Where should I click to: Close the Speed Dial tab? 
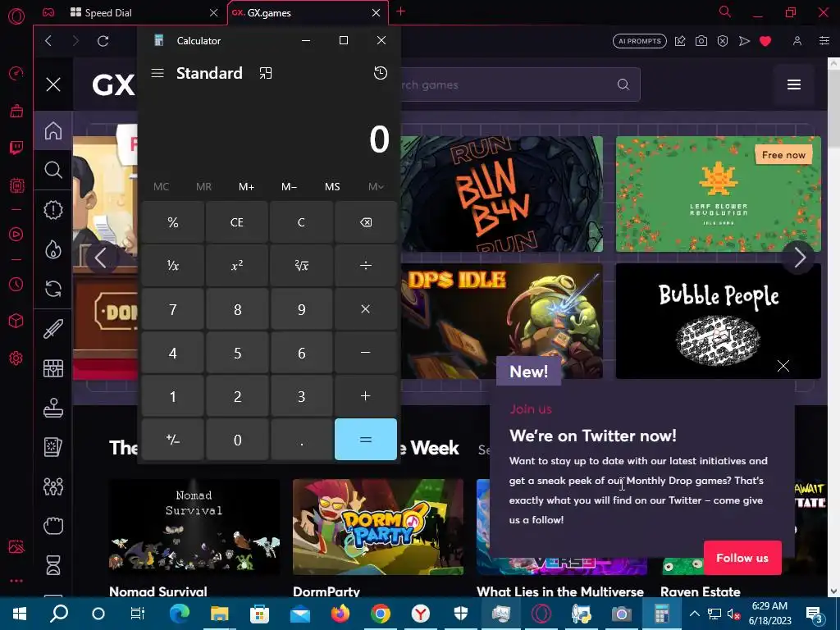(214, 12)
